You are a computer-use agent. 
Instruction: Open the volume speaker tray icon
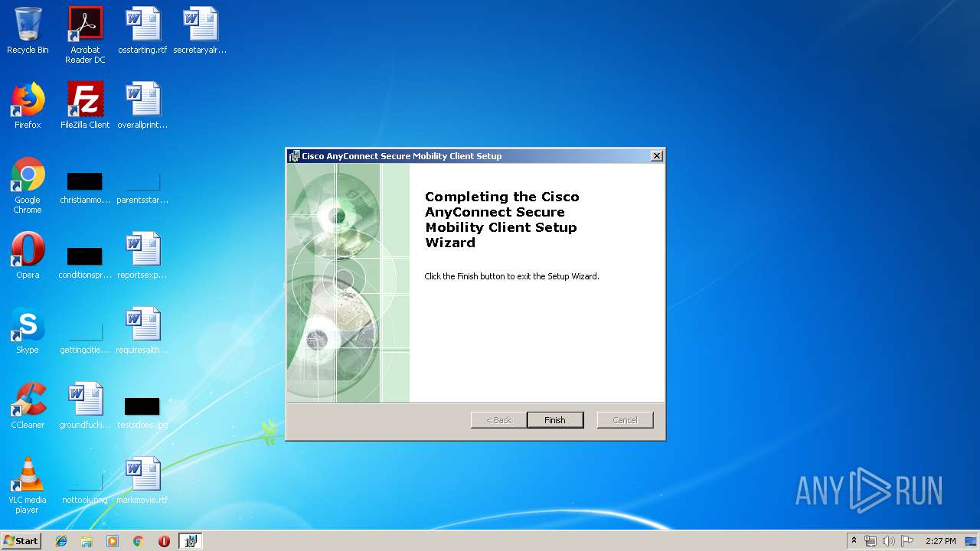pyautogui.click(x=889, y=541)
